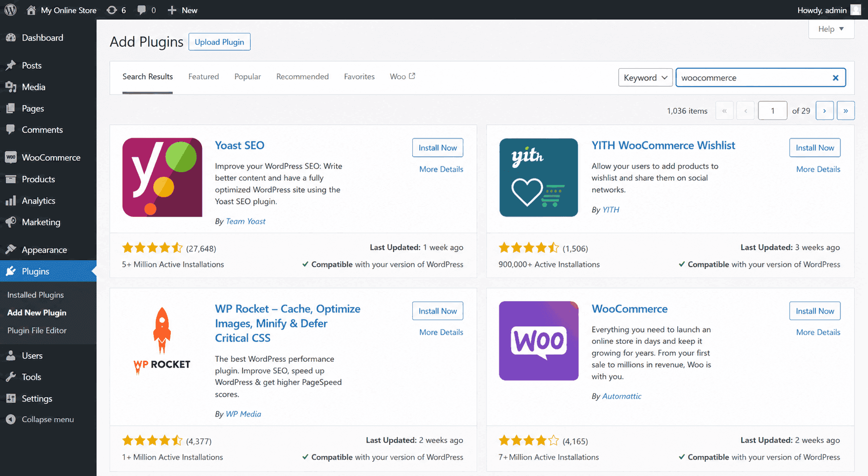
Task: View More Details for WP Rocket
Action: [x=441, y=332]
